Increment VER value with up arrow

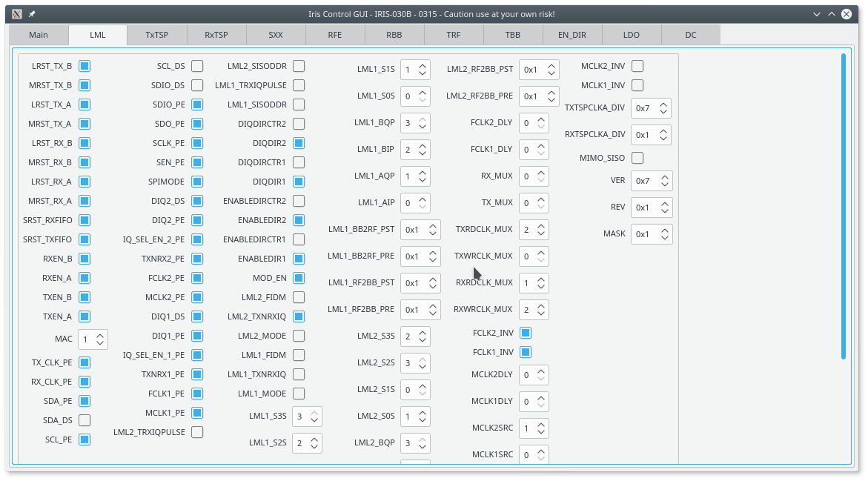coord(665,176)
